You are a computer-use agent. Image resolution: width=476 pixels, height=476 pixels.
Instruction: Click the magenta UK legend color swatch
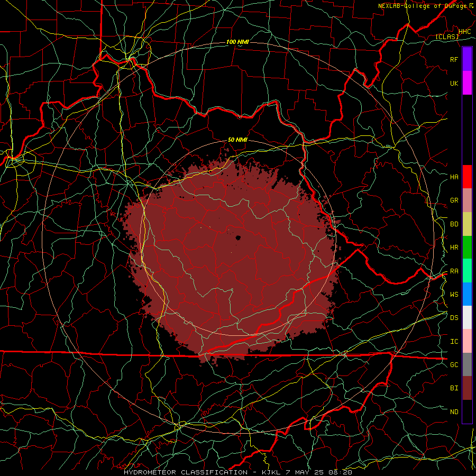point(467,83)
